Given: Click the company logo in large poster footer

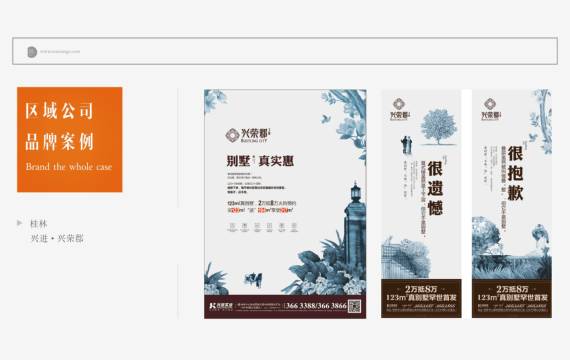Looking at the screenshot, I should (221, 306).
